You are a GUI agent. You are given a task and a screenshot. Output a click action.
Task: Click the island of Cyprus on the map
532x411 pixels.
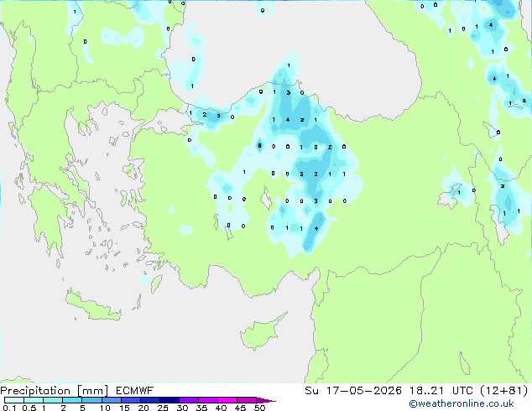tap(261, 333)
